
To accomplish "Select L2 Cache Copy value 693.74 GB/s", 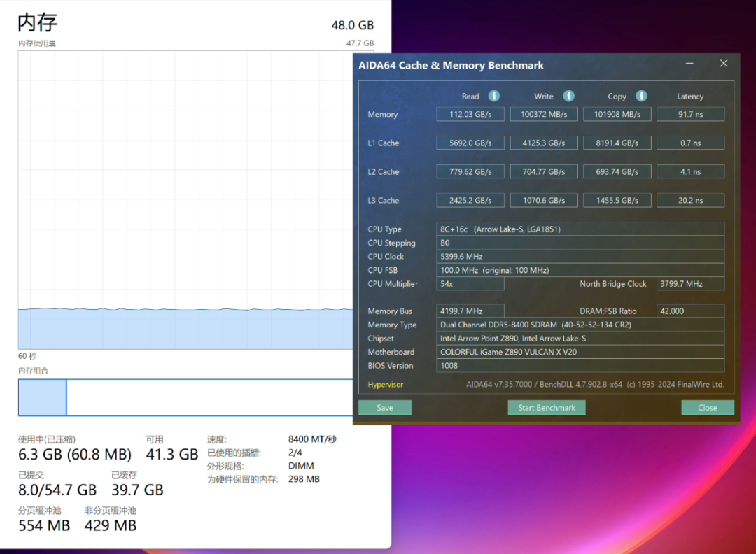I will point(617,171).
